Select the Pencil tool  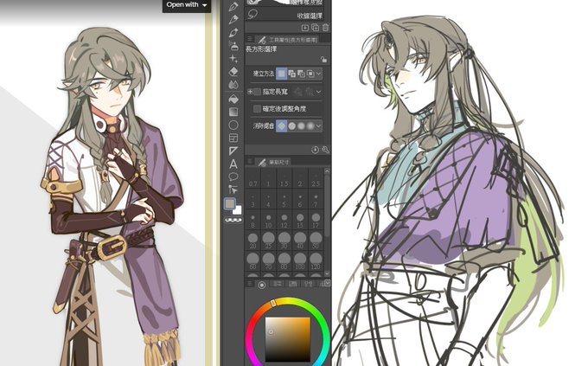coord(233,19)
